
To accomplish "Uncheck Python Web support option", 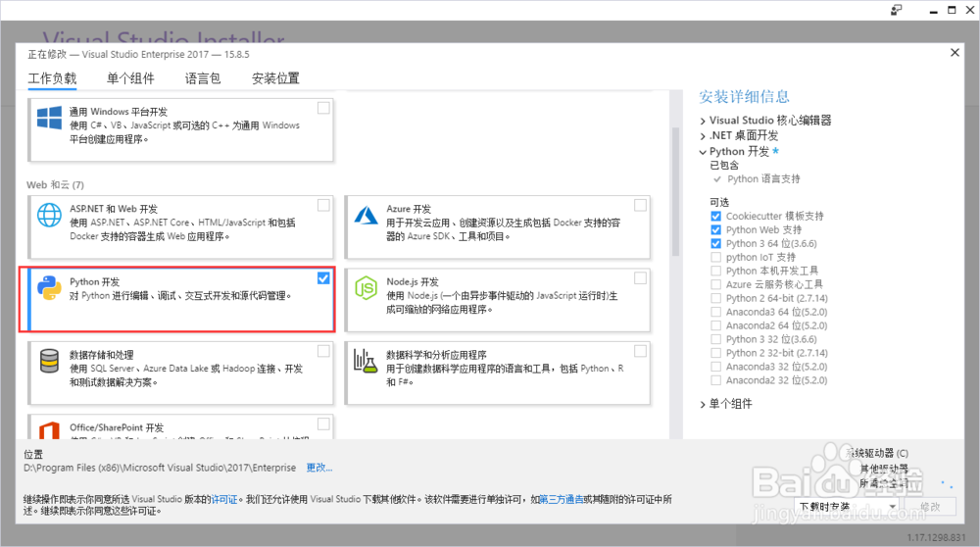I will click(x=715, y=230).
